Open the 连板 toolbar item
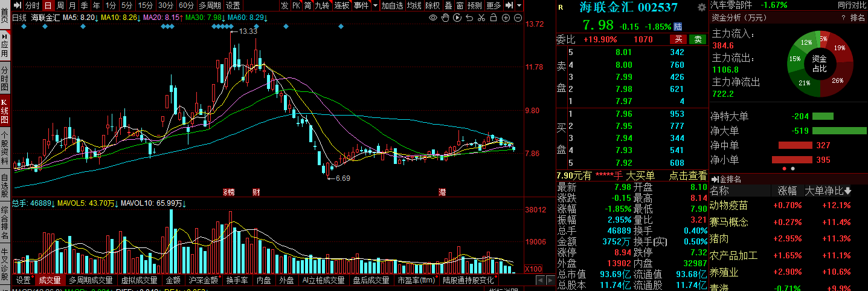 (x=342, y=5)
